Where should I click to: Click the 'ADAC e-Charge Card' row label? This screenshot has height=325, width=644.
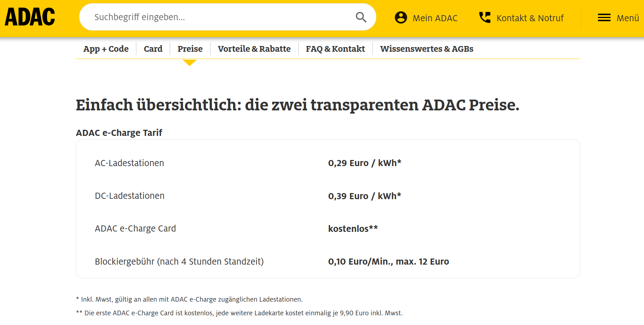[135, 229]
